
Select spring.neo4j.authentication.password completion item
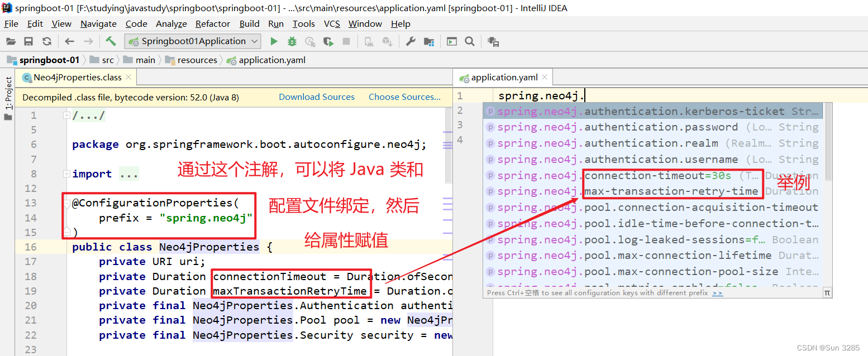click(x=652, y=127)
